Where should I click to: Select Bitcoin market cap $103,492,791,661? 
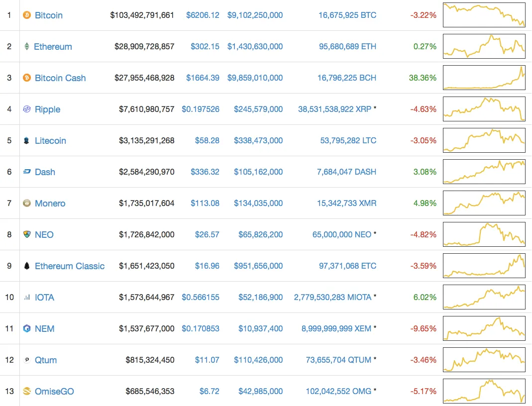tap(142, 15)
